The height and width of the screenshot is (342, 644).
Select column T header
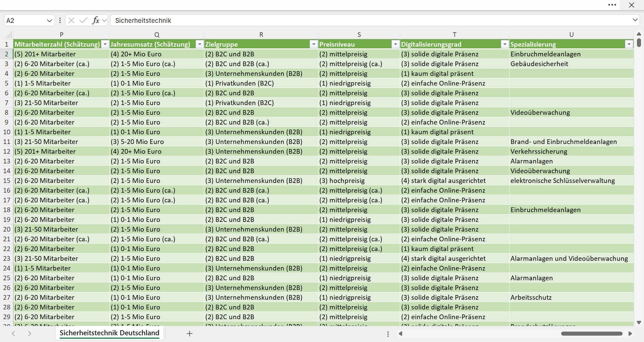(454, 35)
